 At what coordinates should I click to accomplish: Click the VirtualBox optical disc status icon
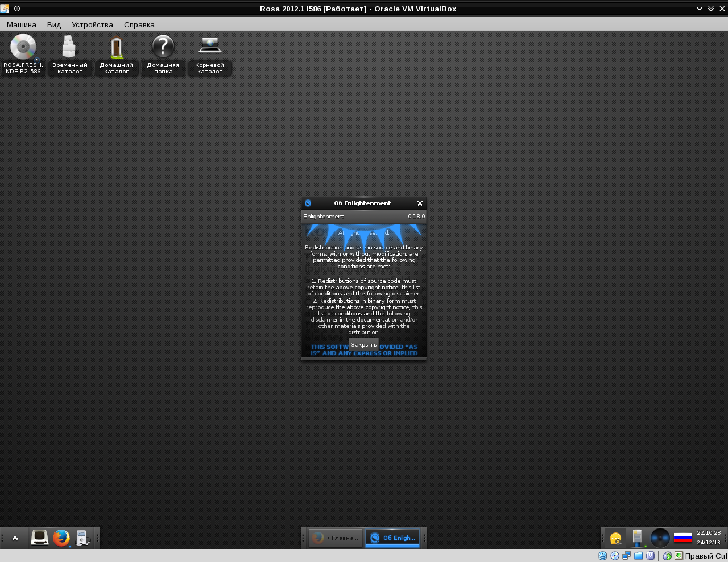615,556
